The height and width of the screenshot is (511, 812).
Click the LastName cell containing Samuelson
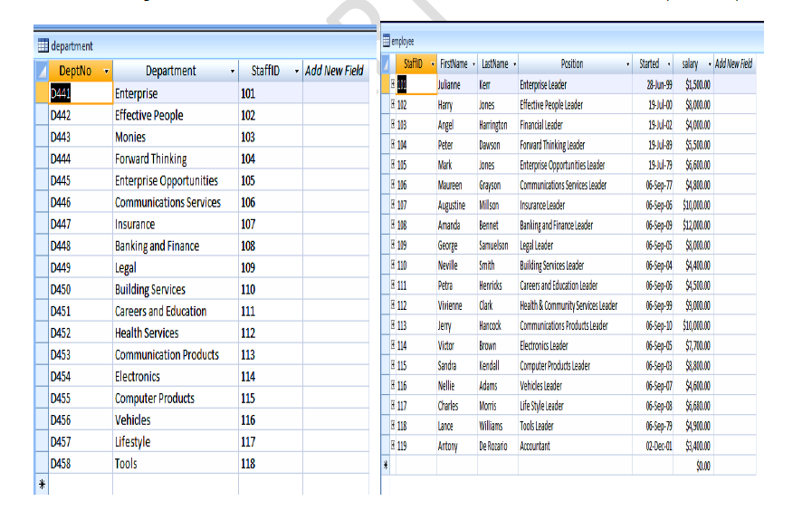click(x=493, y=246)
